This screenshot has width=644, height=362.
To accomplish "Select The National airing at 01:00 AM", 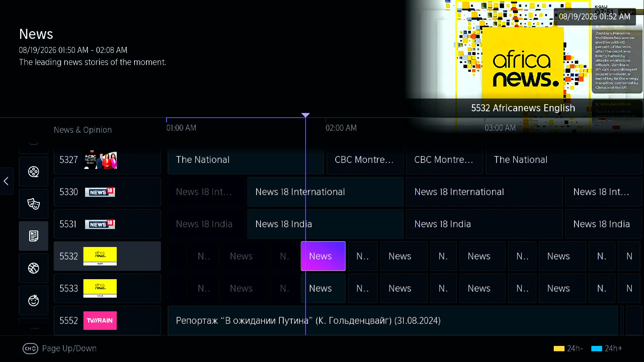I will pyautogui.click(x=246, y=160).
